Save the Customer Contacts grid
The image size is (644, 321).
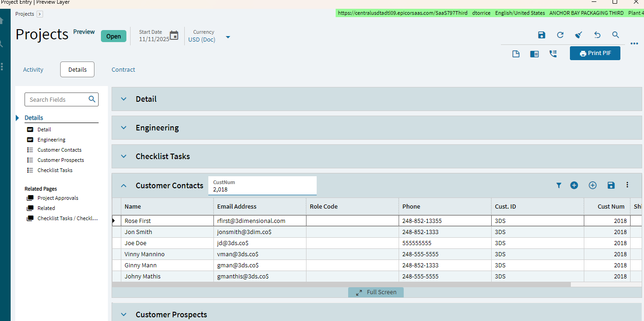click(611, 185)
